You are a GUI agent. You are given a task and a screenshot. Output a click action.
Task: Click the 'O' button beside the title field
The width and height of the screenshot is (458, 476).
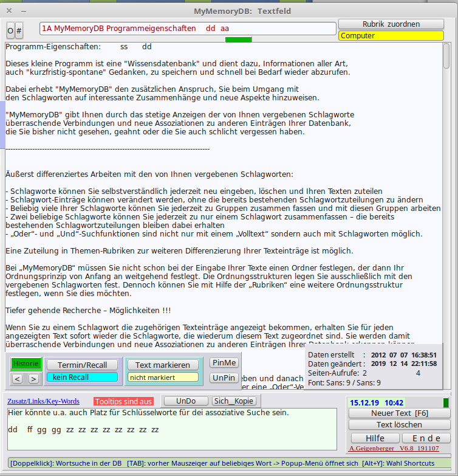tap(10, 30)
